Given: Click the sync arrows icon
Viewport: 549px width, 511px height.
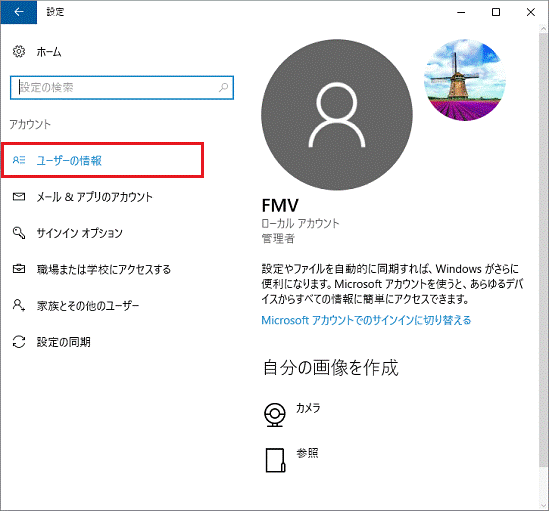Looking at the screenshot, I should click(19, 342).
